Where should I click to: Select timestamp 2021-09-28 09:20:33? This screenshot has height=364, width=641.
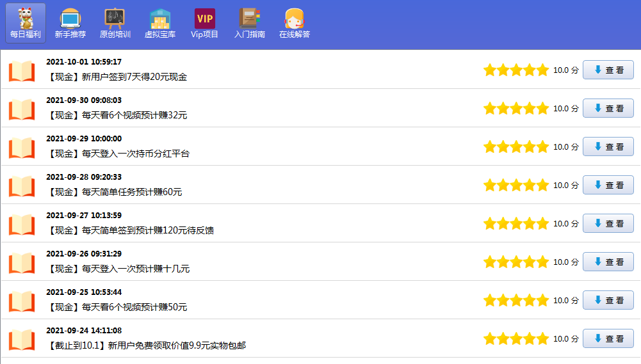coord(84,177)
